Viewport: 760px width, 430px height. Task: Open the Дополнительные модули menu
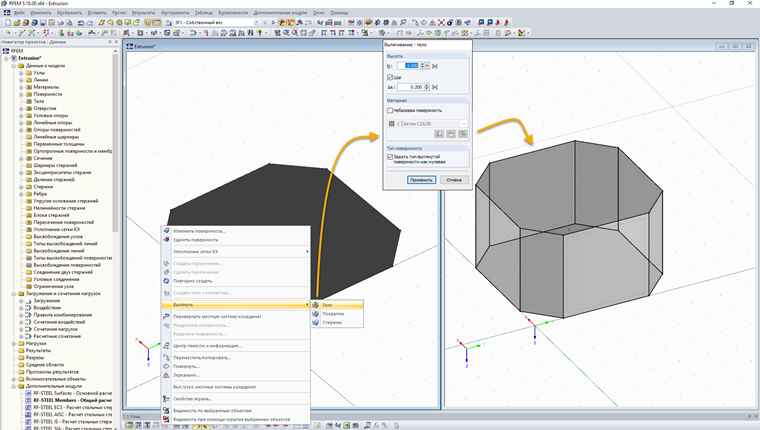click(x=280, y=13)
